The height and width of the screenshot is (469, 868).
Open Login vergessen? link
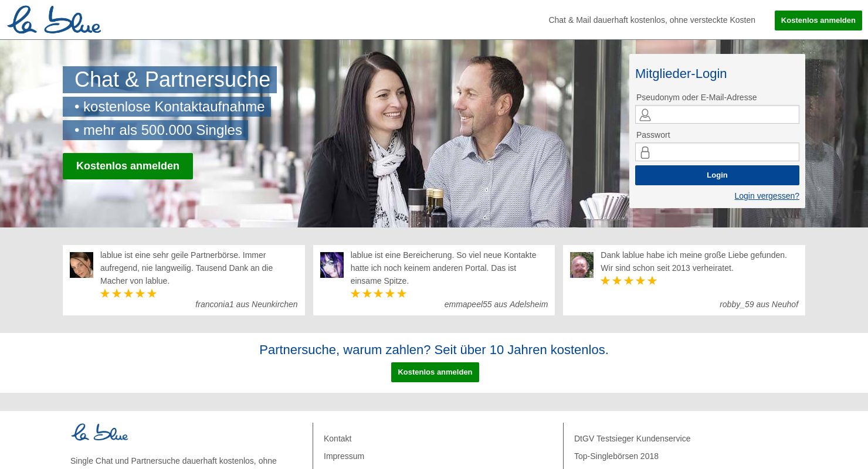(767, 196)
